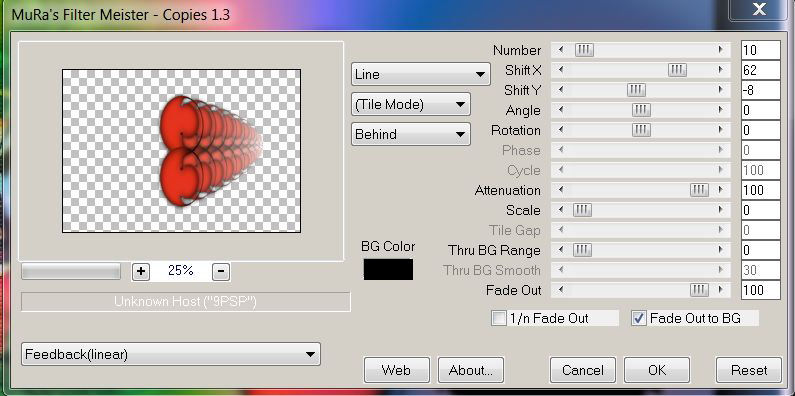Pick the black BG Color swatch
795x396 pixels.
(388, 269)
